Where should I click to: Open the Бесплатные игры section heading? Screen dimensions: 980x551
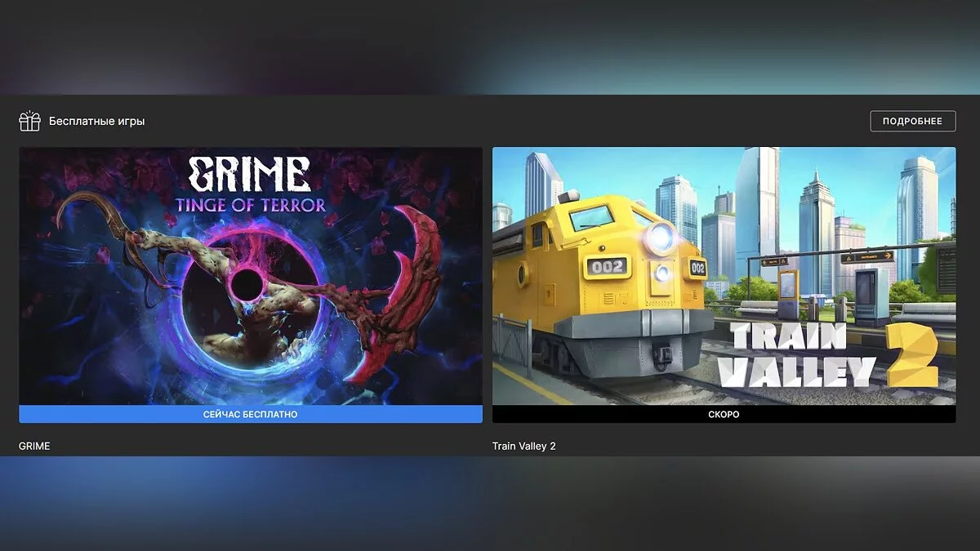point(96,122)
